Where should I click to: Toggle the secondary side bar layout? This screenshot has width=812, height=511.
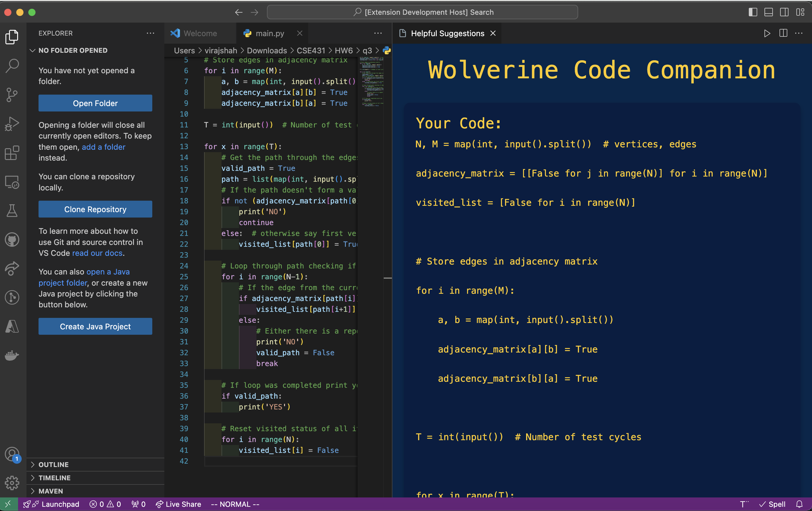[x=784, y=12]
